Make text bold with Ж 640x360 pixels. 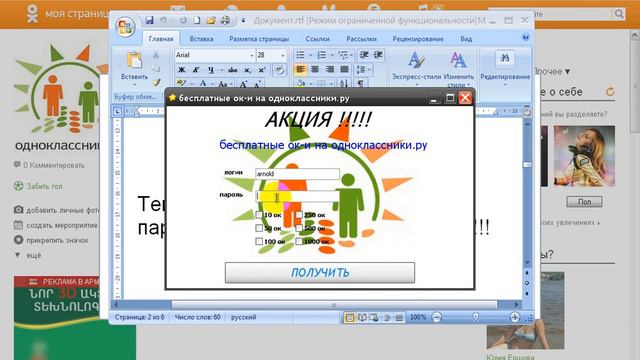point(182,70)
